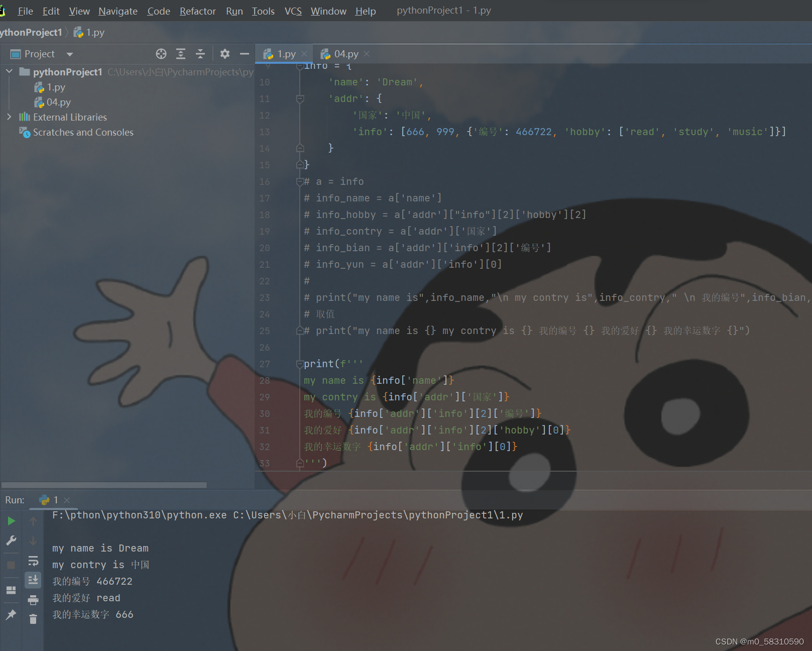Click the Expand All icon in Project panel

click(x=181, y=54)
